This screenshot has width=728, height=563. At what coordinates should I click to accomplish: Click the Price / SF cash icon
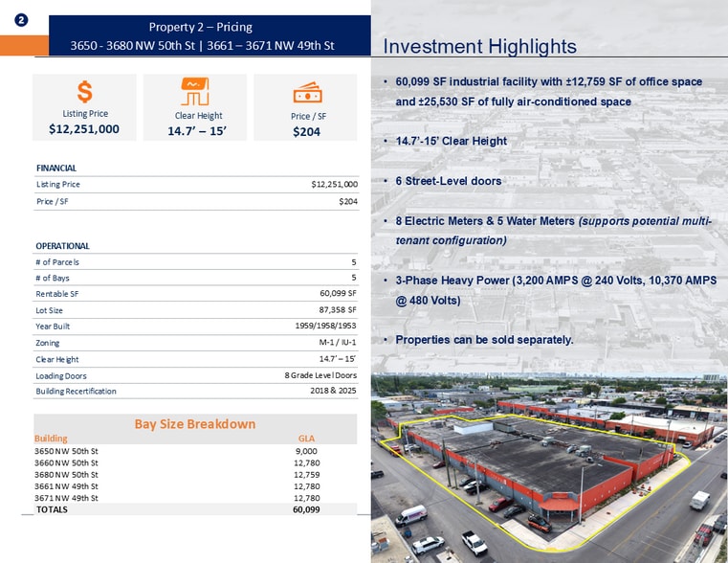(x=306, y=92)
